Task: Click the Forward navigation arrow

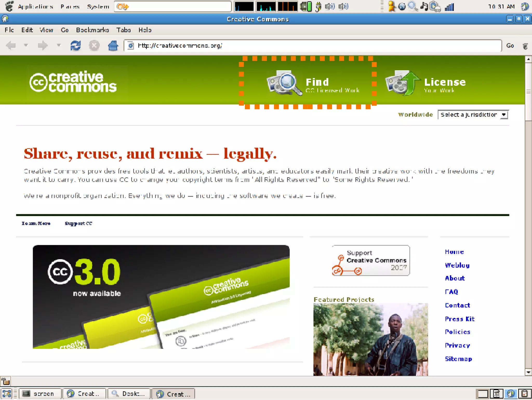Action: pos(43,46)
